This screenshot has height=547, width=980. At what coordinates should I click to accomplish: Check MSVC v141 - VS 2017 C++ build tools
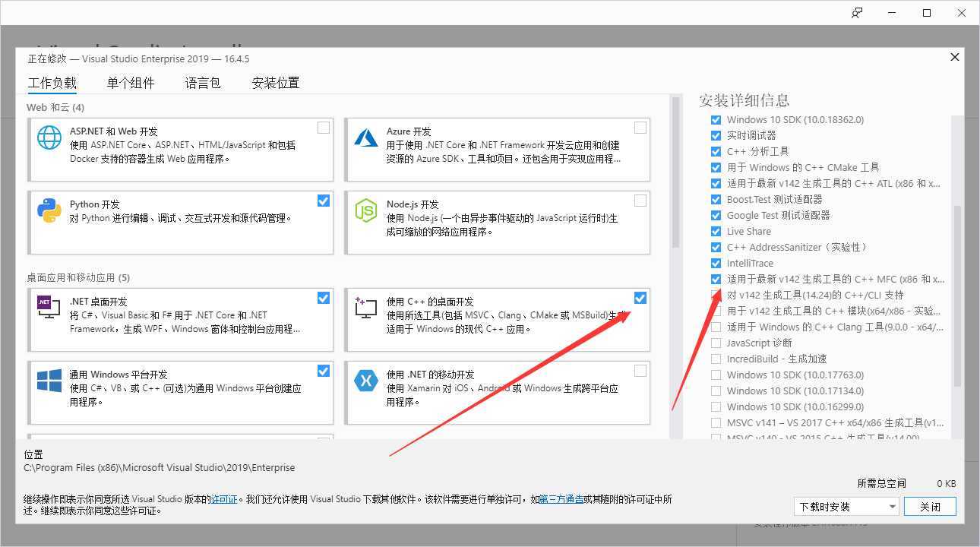(716, 422)
